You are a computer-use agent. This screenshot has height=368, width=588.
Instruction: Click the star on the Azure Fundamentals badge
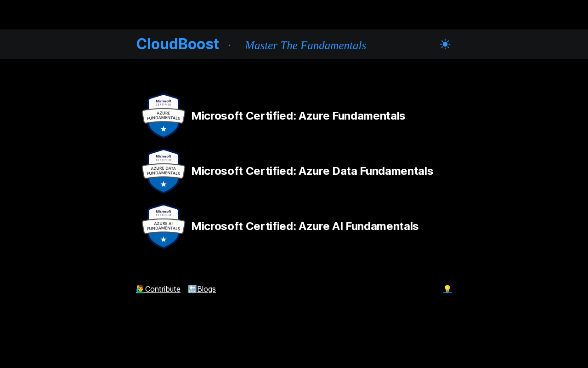(164, 129)
